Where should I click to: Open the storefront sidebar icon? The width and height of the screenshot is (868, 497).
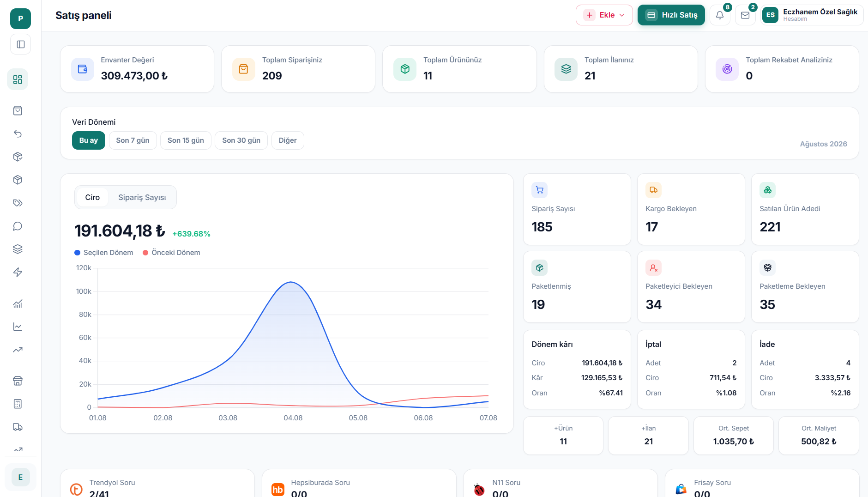point(18,381)
